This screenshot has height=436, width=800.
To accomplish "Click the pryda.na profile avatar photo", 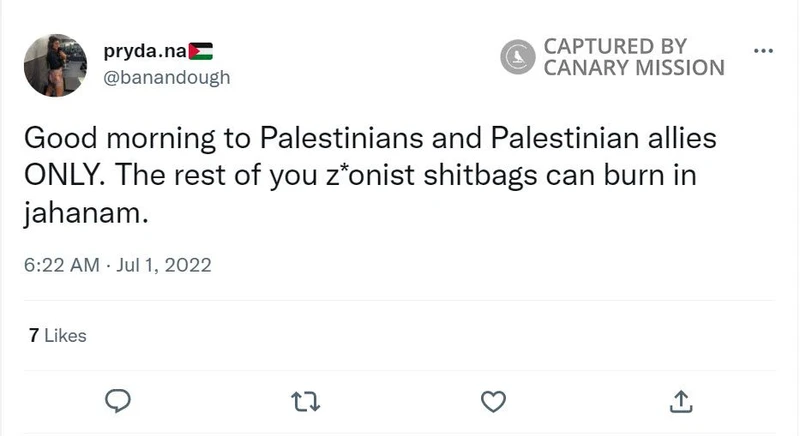I will (55, 64).
